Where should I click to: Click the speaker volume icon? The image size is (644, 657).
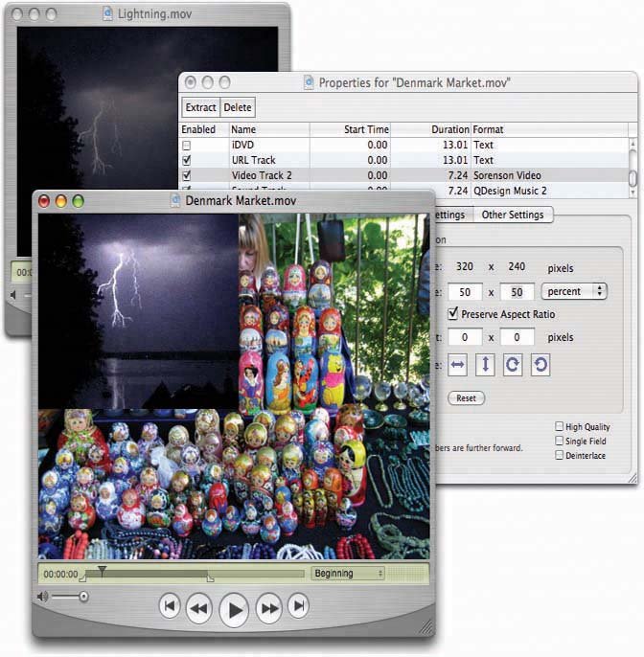click(x=42, y=597)
